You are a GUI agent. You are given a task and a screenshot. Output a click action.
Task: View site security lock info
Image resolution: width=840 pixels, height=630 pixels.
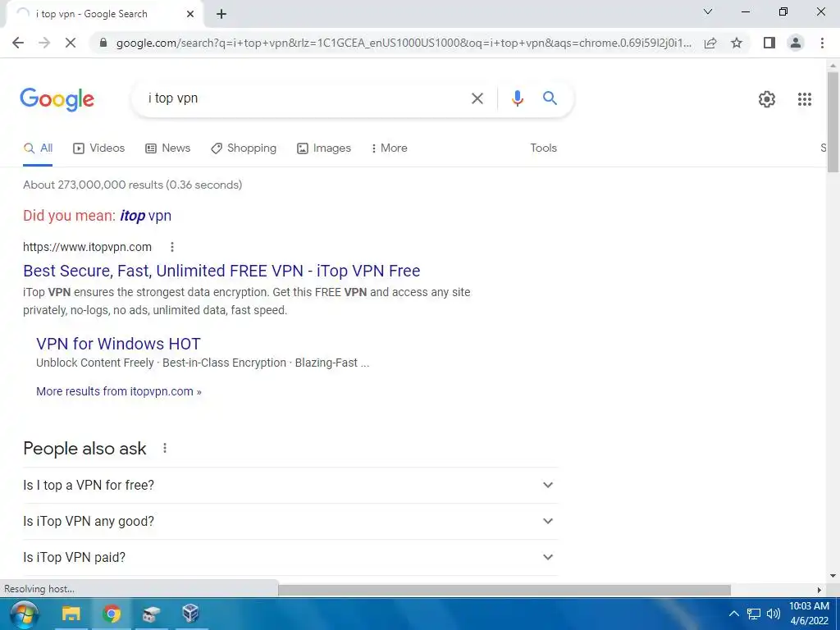[103, 43]
